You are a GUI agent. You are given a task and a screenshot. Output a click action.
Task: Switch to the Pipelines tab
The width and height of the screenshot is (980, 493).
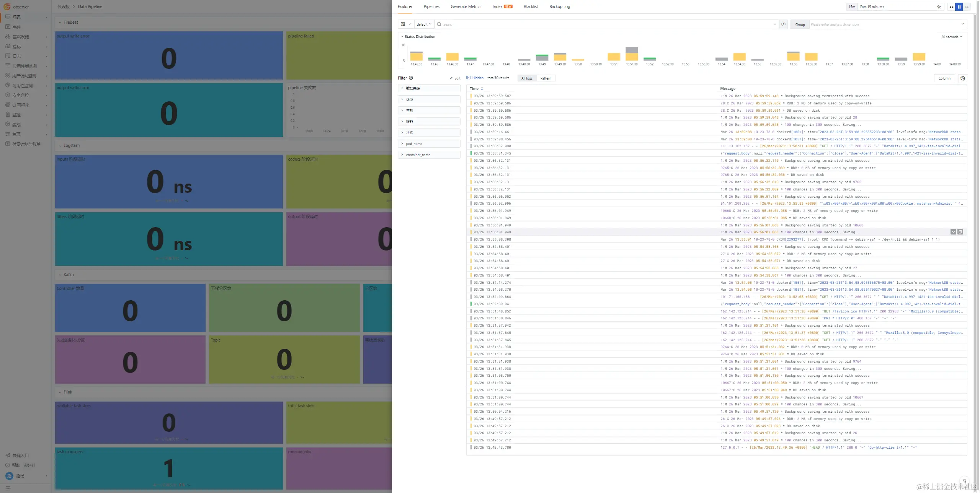[431, 7]
